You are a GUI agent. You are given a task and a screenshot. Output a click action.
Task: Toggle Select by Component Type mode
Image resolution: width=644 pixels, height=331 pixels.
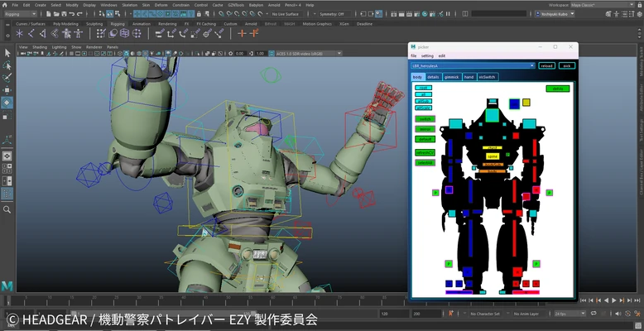pos(118,14)
